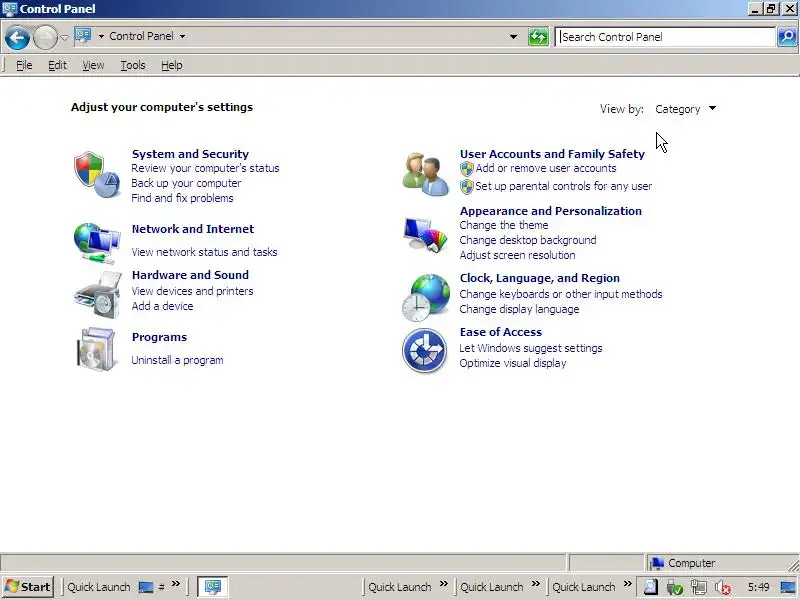Click Uninstall a program
This screenshot has width=800, height=600.
(x=177, y=360)
